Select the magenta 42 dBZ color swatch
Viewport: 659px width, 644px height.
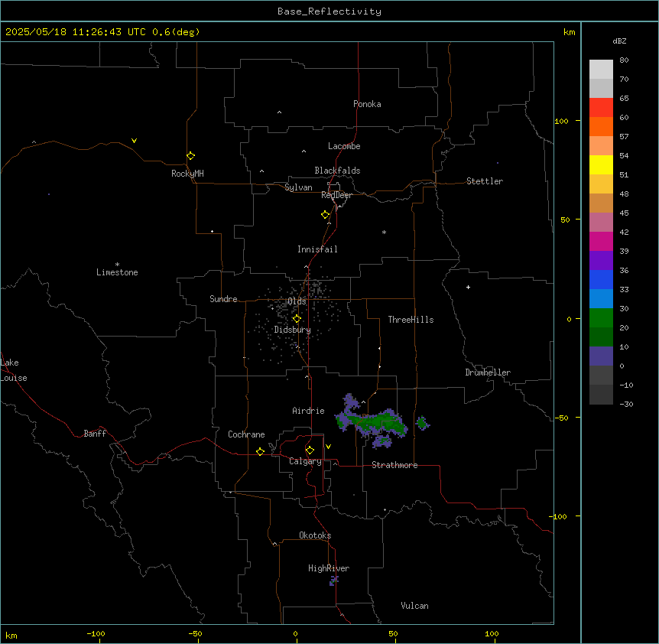point(601,241)
